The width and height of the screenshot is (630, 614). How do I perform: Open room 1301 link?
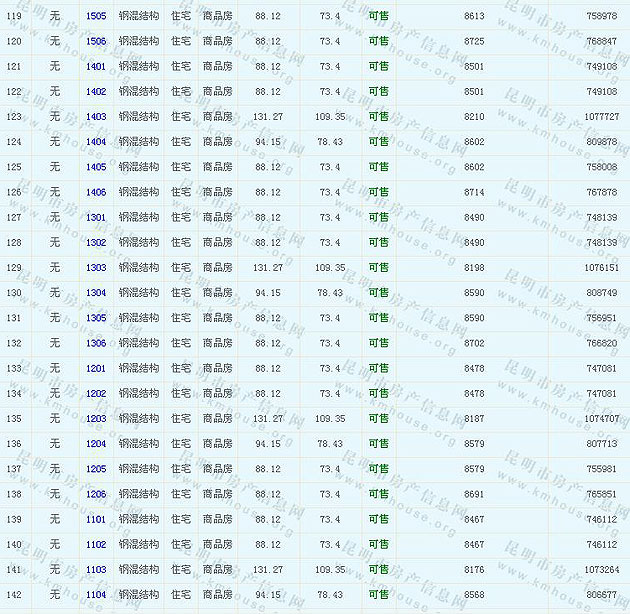click(x=96, y=217)
